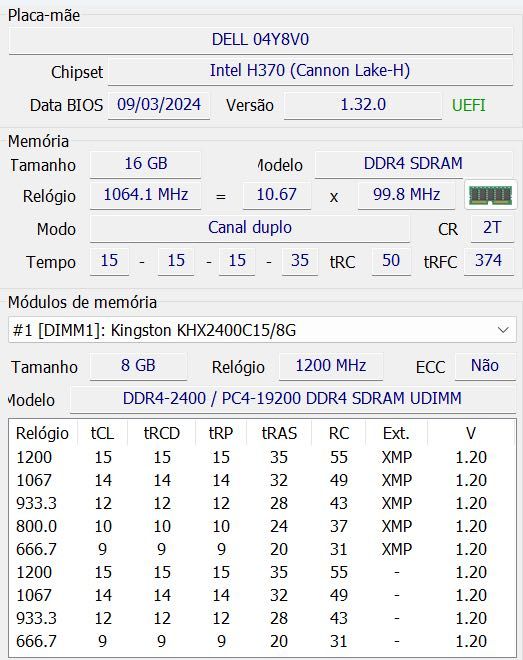This screenshot has width=523, height=660.
Task: Click the 16 GB memory size field
Action: pos(146,164)
